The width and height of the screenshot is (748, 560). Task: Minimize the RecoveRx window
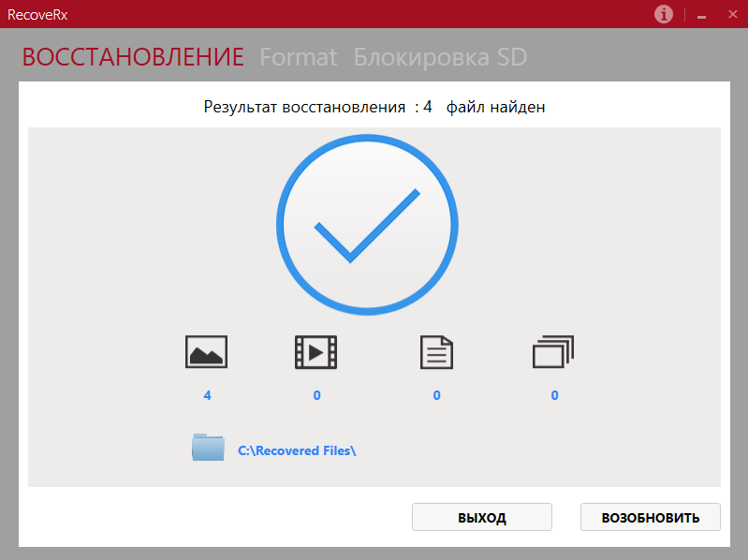click(x=701, y=15)
